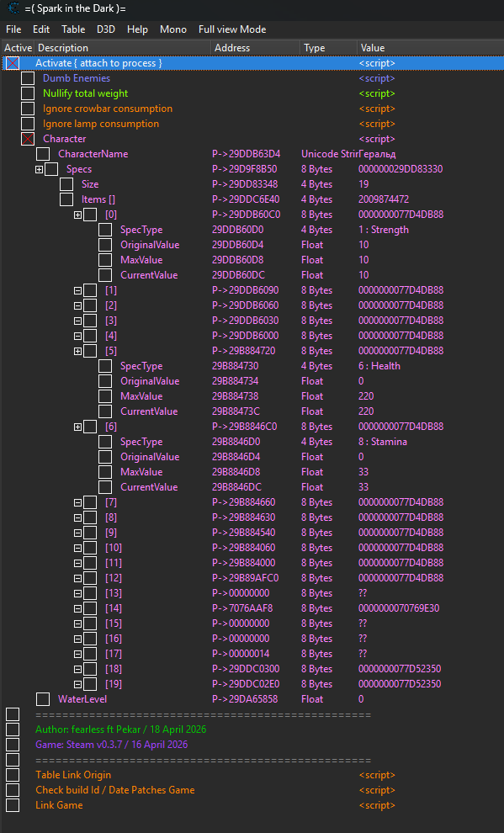The image size is (504, 833).
Task: Open the File menu
Action: point(13,29)
